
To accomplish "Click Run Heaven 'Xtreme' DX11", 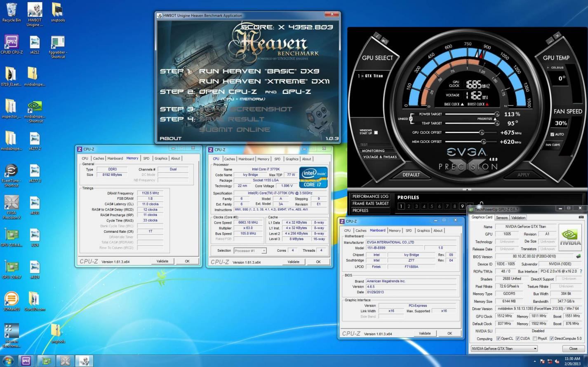I will tap(264, 82).
